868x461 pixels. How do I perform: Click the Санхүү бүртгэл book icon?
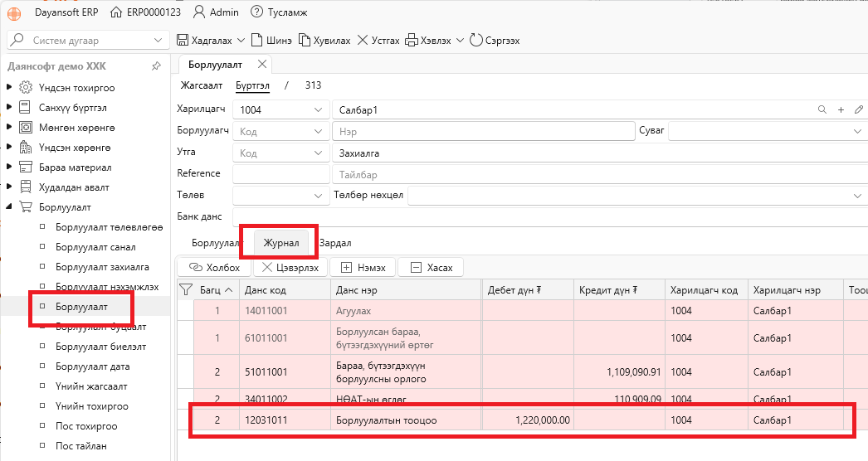click(26, 107)
